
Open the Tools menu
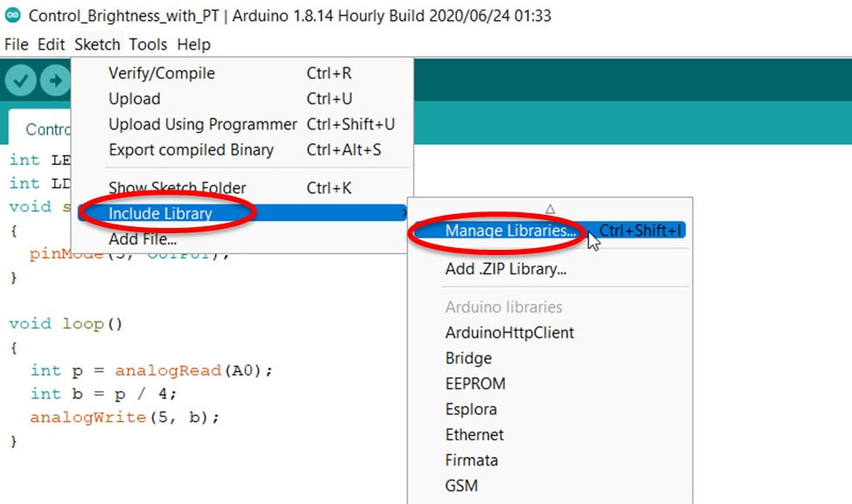[148, 44]
